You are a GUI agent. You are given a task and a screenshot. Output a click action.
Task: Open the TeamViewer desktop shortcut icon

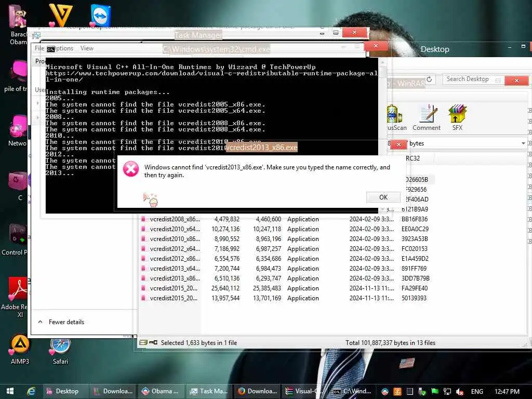[x=101, y=16]
